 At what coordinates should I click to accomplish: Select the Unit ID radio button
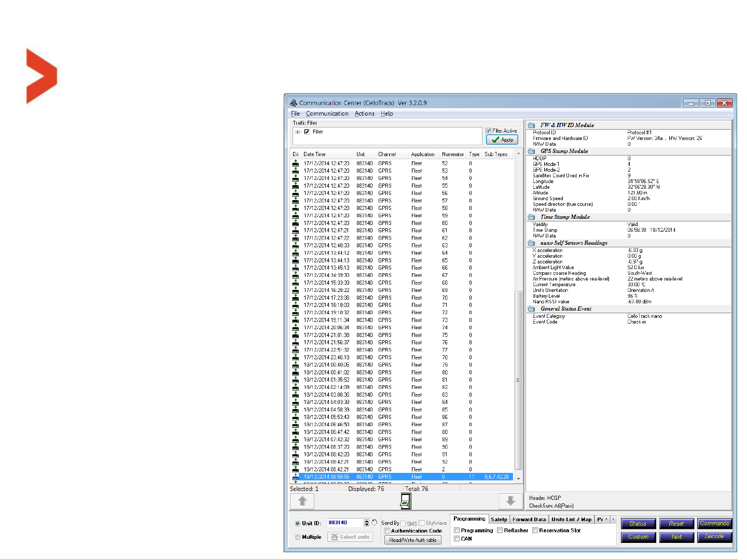(298, 523)
